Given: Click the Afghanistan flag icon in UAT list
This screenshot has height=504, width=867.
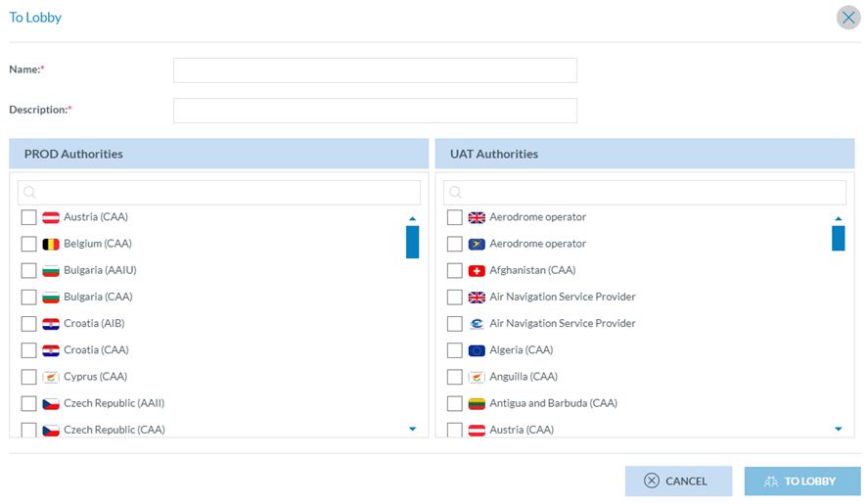Looking at the screenshot, I should pos(477,270).
